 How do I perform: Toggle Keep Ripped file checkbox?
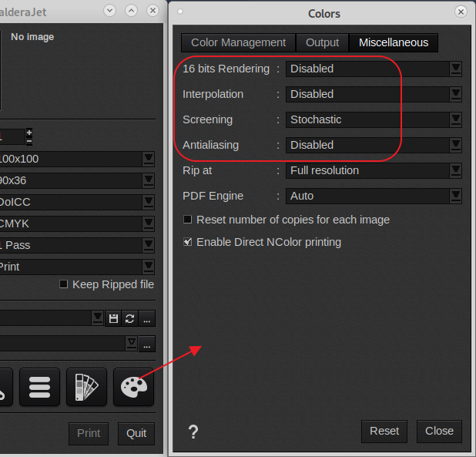64,284
